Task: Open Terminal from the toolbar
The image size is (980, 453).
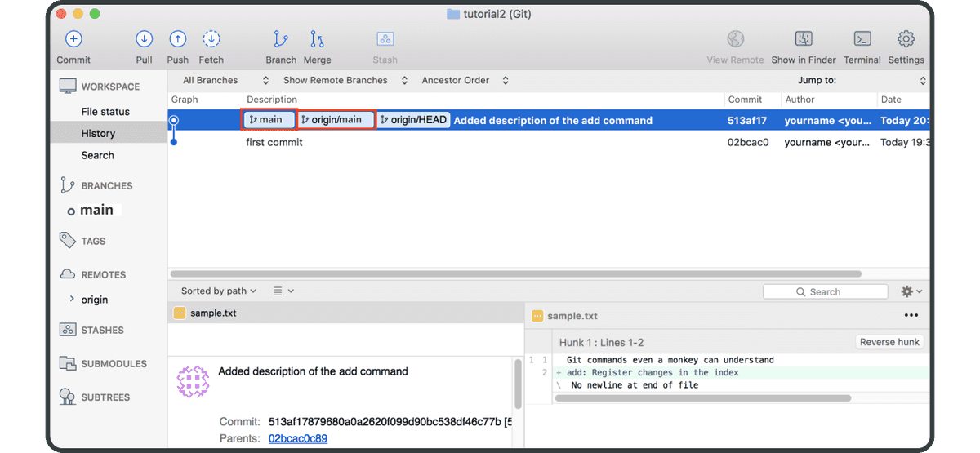Action: click(x=862, y=39)
